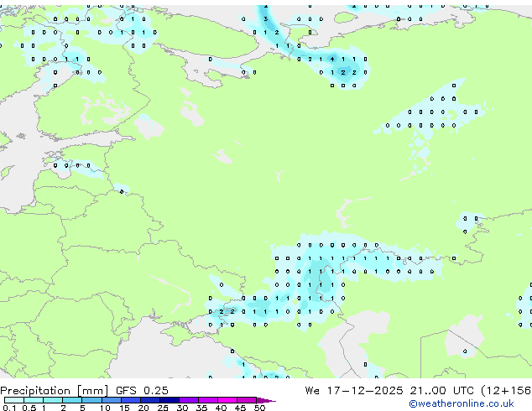
Task: Click the legend label '25'
Action: [163, 408]
